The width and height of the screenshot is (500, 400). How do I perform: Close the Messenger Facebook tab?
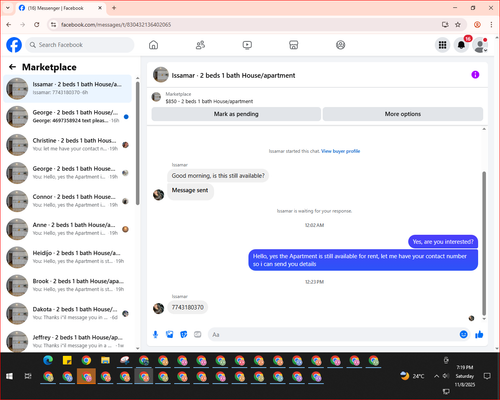(100, 8)
